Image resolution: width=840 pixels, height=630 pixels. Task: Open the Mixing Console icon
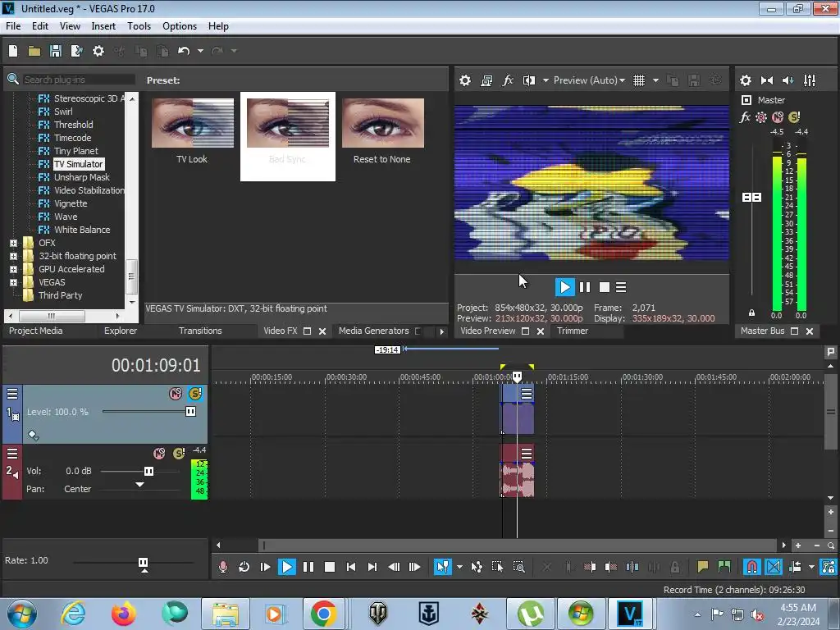(x=810, y=80)
